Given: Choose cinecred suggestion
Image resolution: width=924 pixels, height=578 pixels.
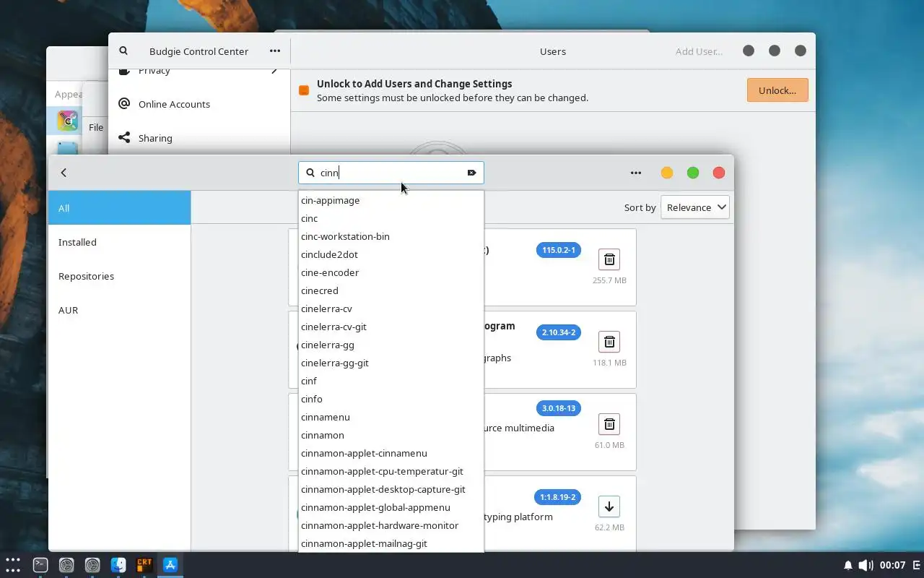Looking at the screenshot, I should pos(391,290).
